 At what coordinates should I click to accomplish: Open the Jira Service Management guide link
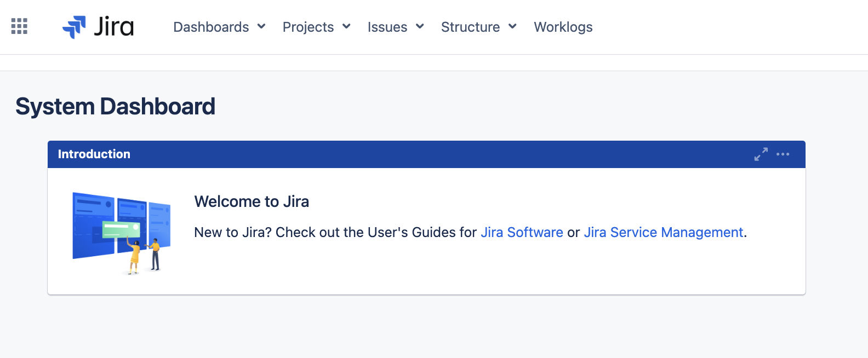point(663,232)
